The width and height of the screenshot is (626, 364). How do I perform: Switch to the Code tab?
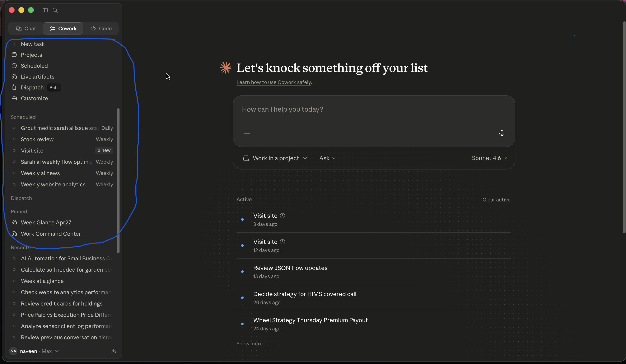pos(101,28)
